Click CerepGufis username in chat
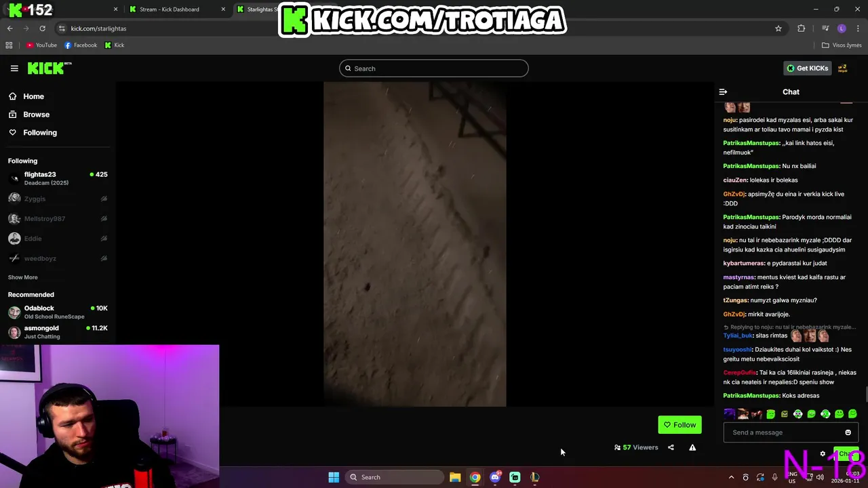868x488 pixels. [x=740, y=373]
